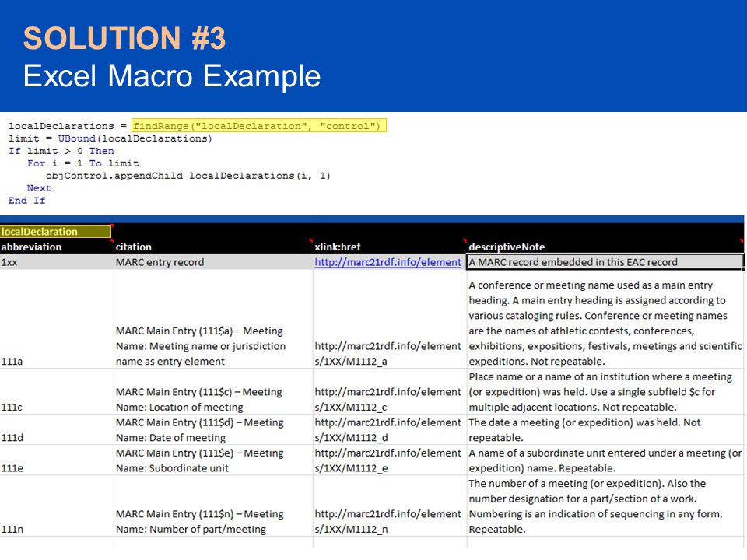This screenshot has width=747, height=560.
Task: Click the red comment marker on localDeclaration cell
Action: pos(112,226)
